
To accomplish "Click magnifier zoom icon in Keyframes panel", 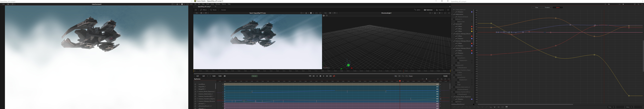I will [442, 79].
